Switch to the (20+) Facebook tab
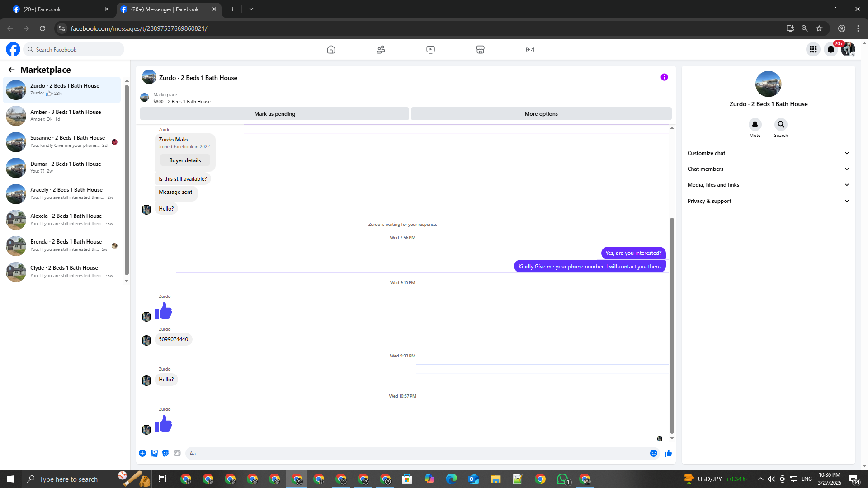Screen dimensions: 868x488 [x=61, y=9]
